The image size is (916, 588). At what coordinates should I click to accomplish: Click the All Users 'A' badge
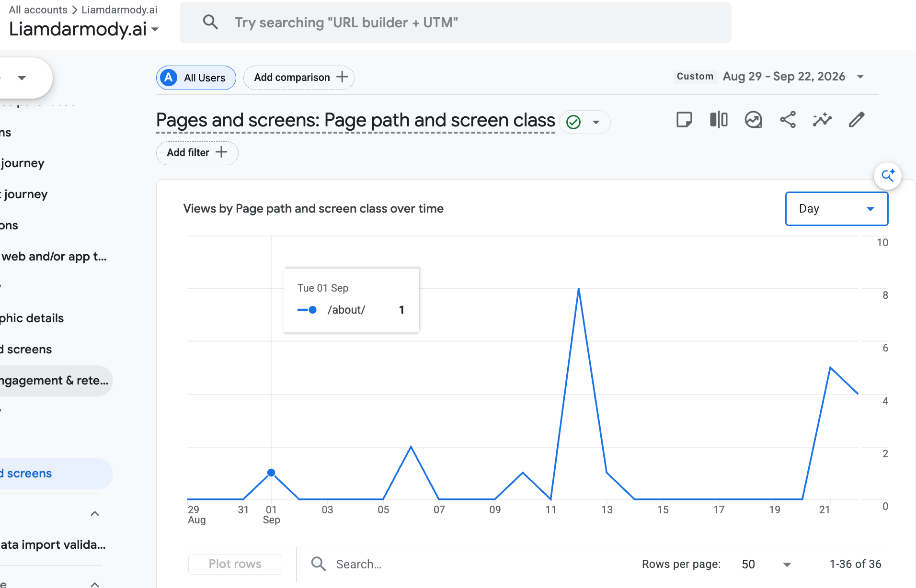pyautogui.click(x=169, y=78)
